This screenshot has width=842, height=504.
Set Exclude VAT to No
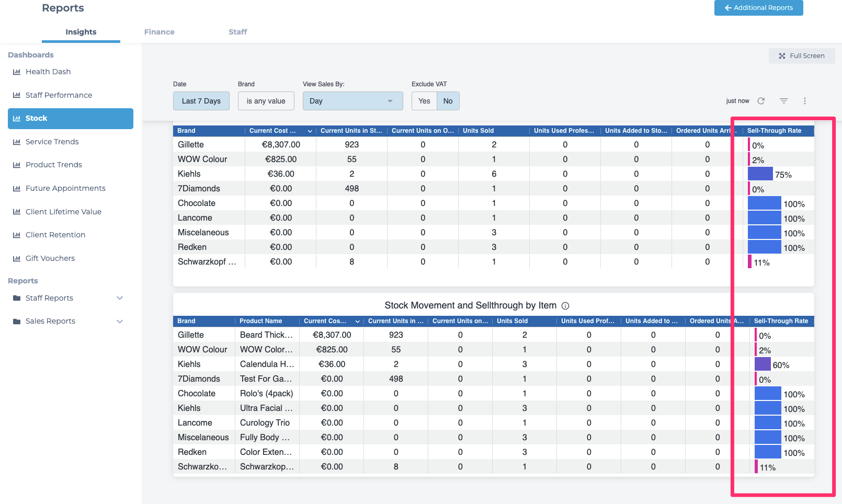[x=448, y=101]
